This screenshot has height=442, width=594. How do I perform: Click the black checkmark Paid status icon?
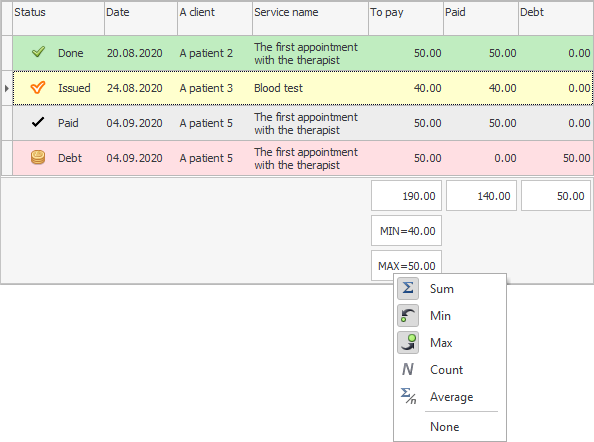pos(38,122)
